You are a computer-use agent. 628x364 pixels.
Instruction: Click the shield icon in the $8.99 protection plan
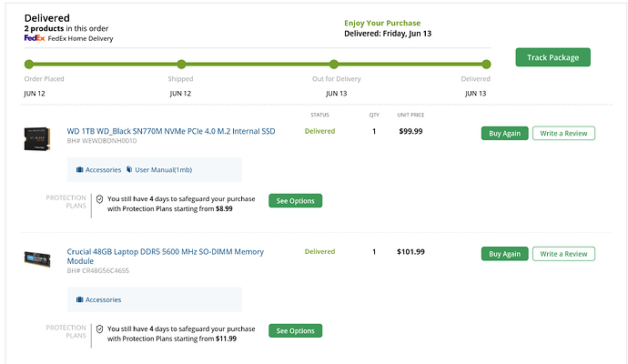(100, 199)
